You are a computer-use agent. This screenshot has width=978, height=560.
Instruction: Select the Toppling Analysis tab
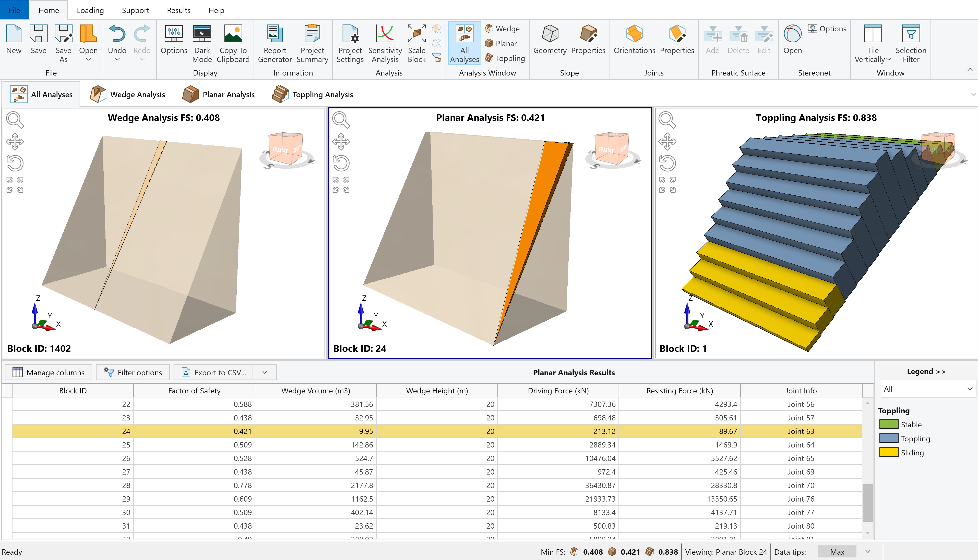point(313,94)
